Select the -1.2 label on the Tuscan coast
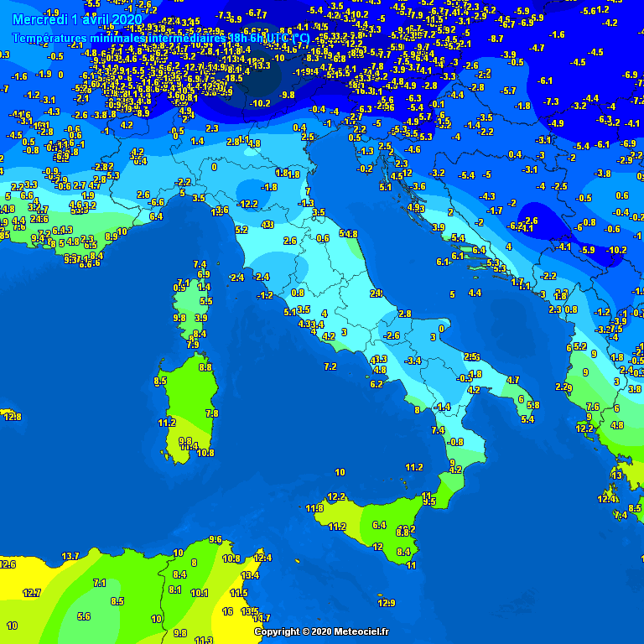 coord(266,295)
